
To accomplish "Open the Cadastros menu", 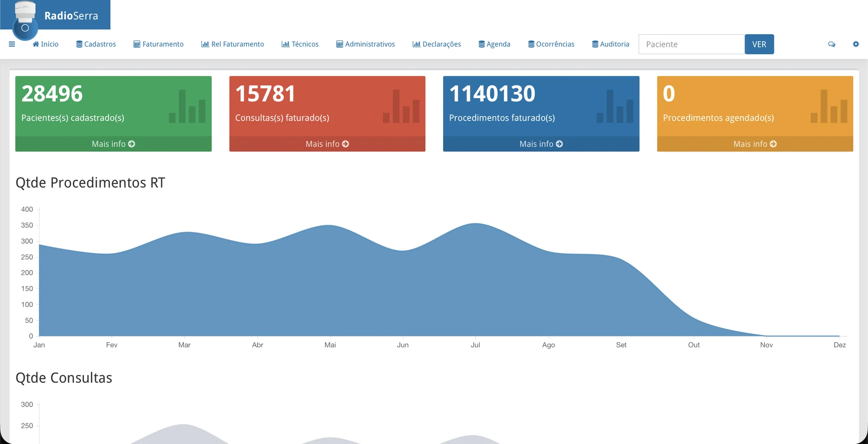I will click(x=96, y=44).
